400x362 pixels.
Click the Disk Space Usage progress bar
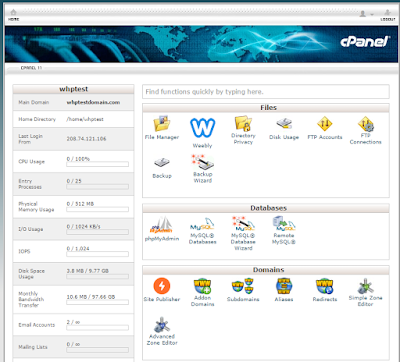(97, 276)
